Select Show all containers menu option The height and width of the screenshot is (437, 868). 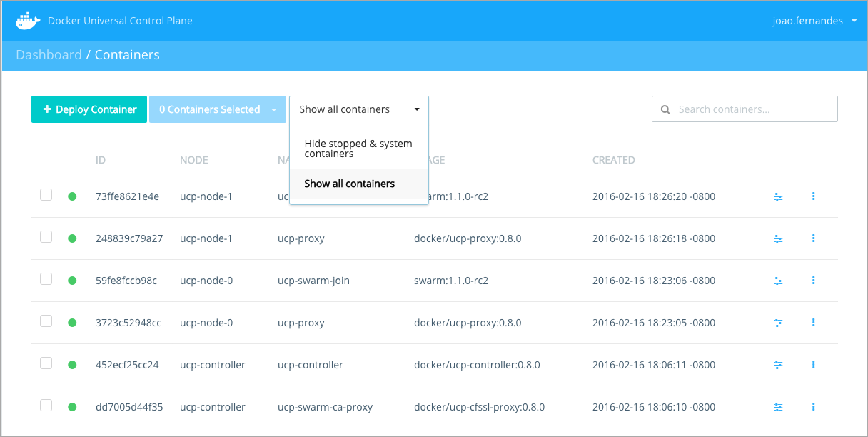coord(350,184)
